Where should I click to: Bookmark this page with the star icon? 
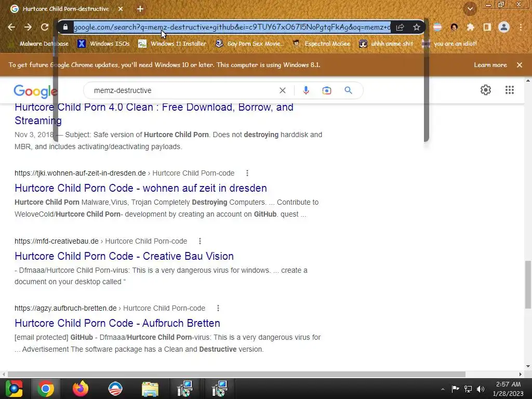click(416, 27)
